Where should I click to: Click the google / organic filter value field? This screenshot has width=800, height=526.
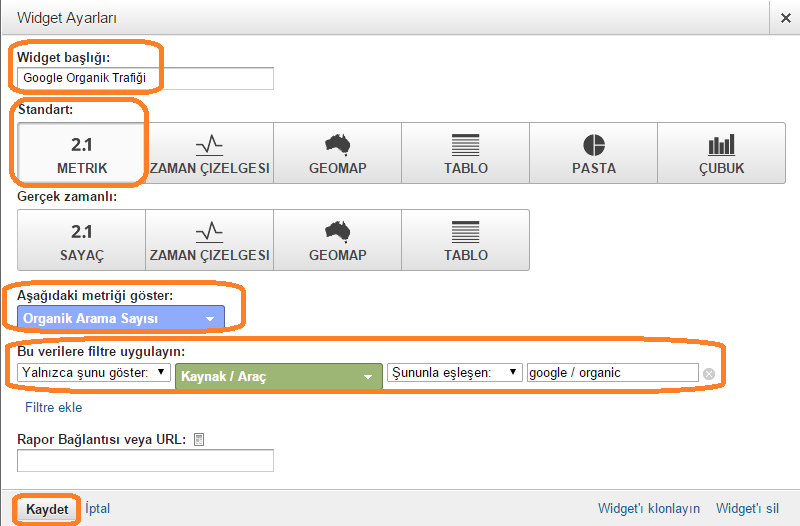point(612,372)
